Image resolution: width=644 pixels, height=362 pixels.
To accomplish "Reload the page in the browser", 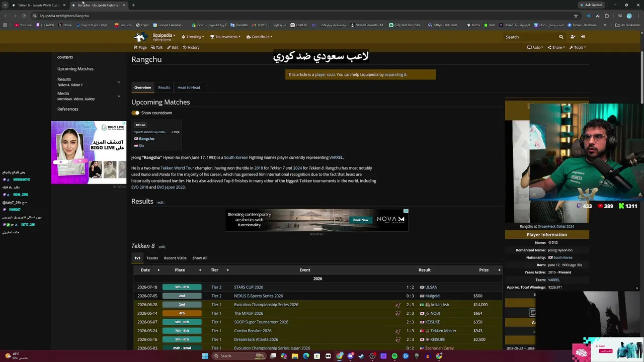I will 24,16.
